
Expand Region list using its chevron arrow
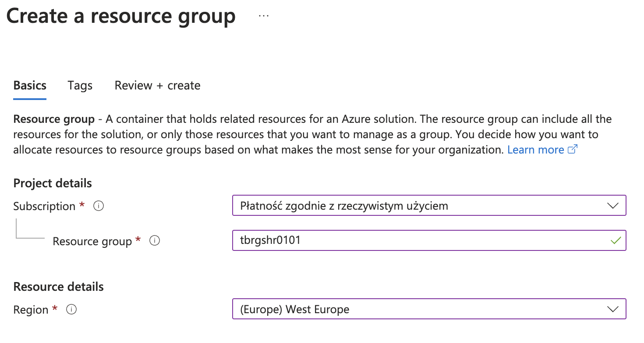(x=613, y=309)
